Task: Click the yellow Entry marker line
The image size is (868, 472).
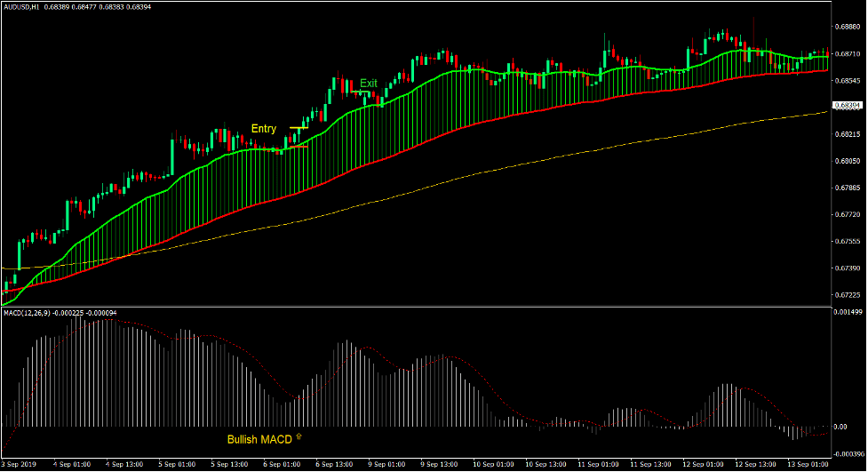Action: [299, 129]
